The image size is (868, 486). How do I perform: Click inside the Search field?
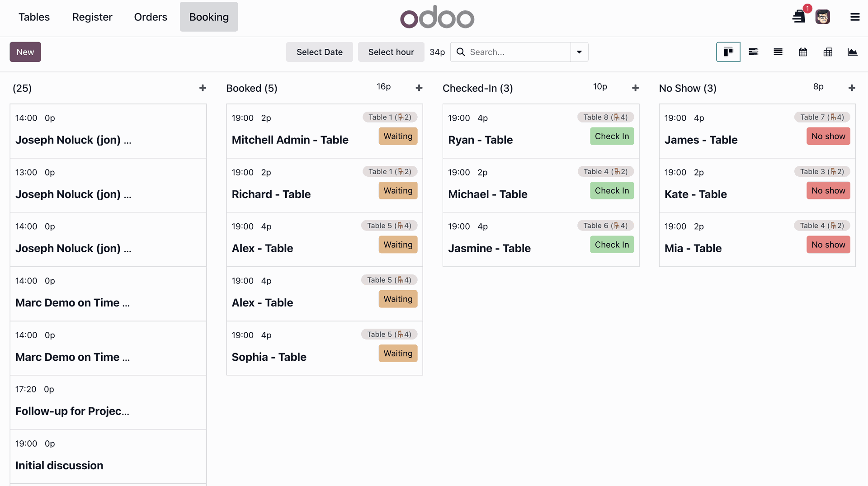[x=511, y=52]
